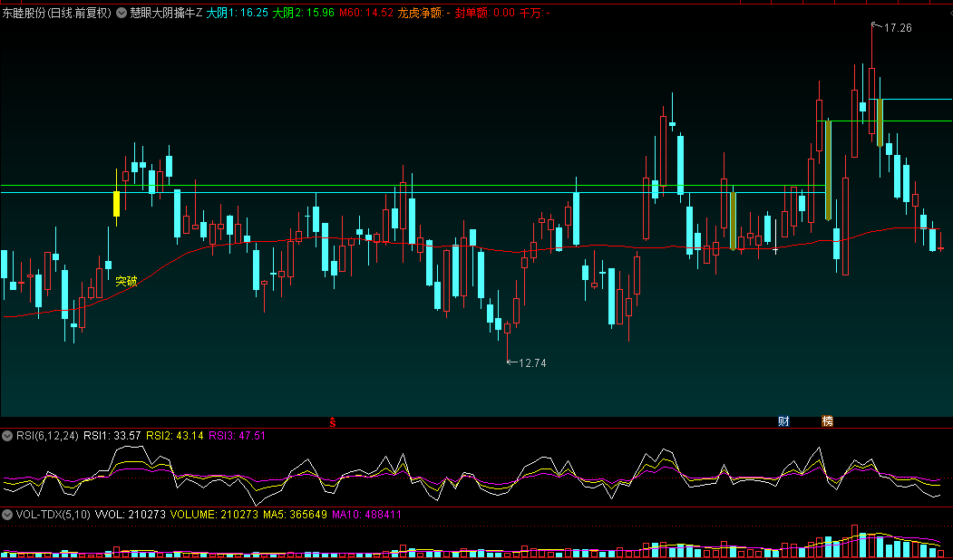Screen dimensions: 953x560
Task: Click the stock title 东睦股份(日线.前复权)
Action: [57, 13]
